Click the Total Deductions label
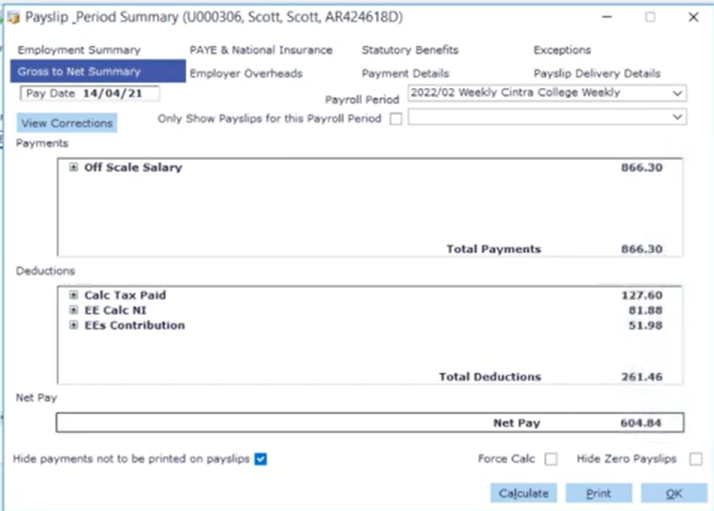The height and width of the screenshot is (511, 714). pyautogui.click(x=490, y=377)
